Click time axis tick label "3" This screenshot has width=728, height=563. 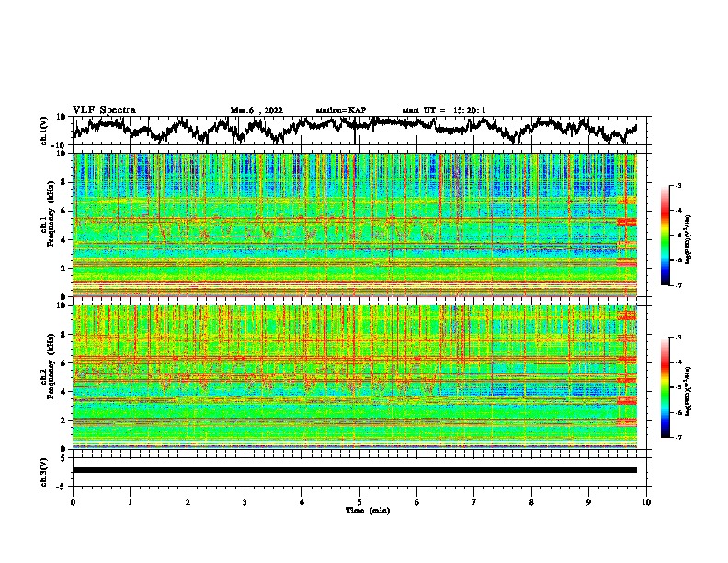(245, 502)
